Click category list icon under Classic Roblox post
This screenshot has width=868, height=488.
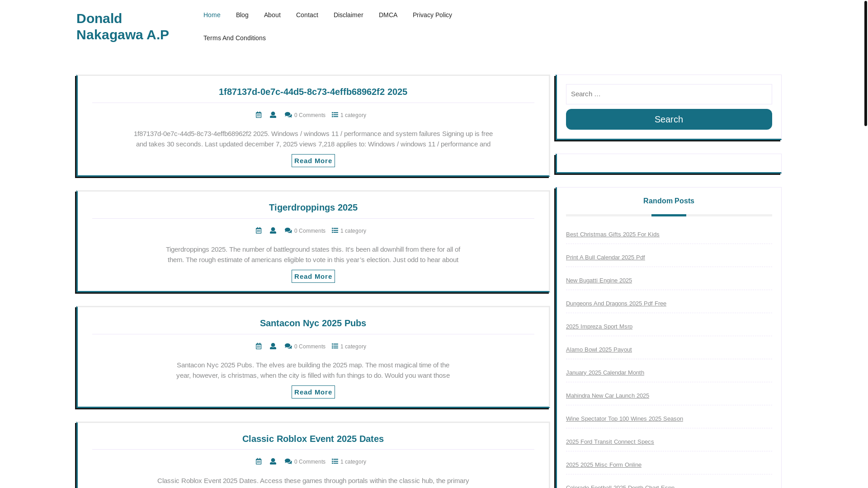(x=335, y=461)
